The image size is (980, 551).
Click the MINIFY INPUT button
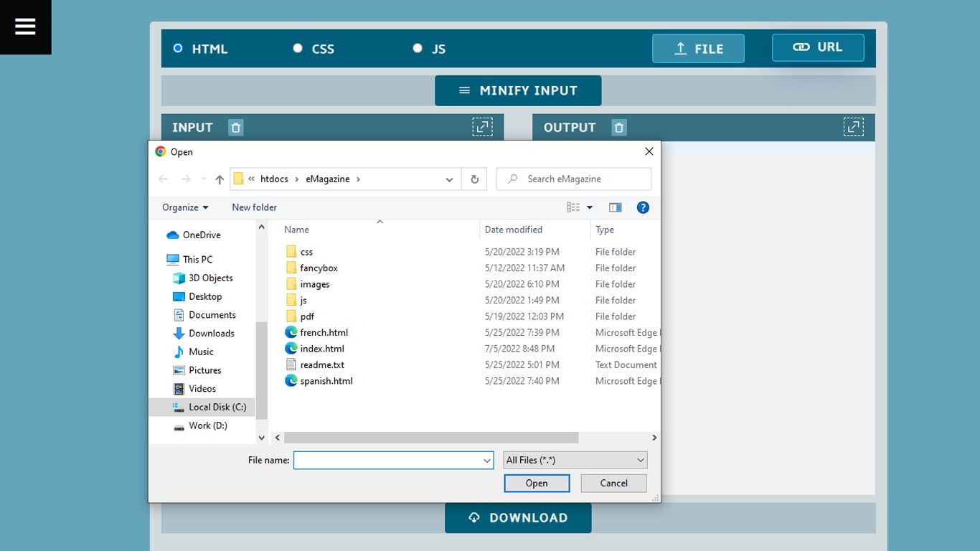(x=518, y=90)
